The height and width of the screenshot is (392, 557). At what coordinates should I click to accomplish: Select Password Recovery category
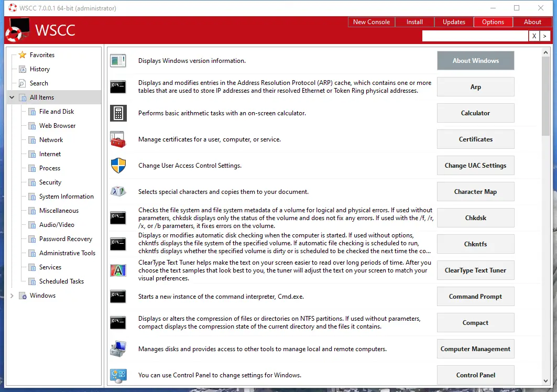pos(65,239)
